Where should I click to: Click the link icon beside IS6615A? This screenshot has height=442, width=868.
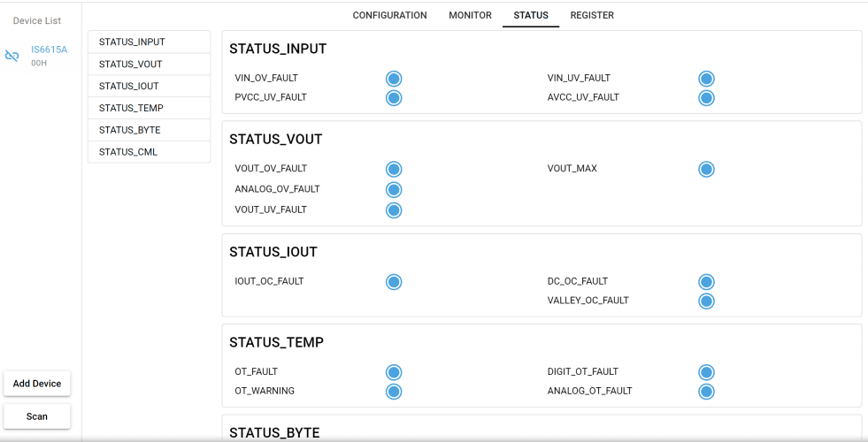click(x=12, y=56)
